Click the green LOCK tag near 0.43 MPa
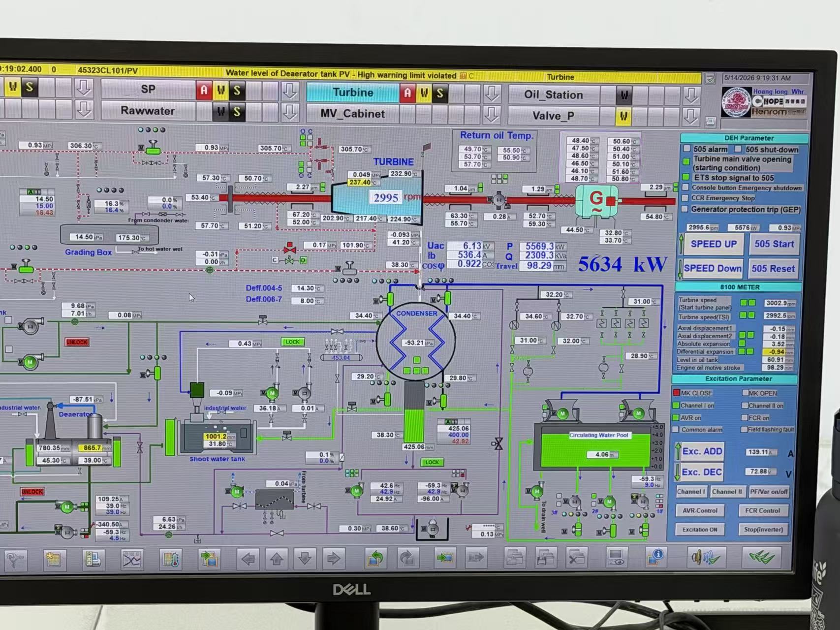The height and width of the screenshot is (630, 840). tap(293, 342)
